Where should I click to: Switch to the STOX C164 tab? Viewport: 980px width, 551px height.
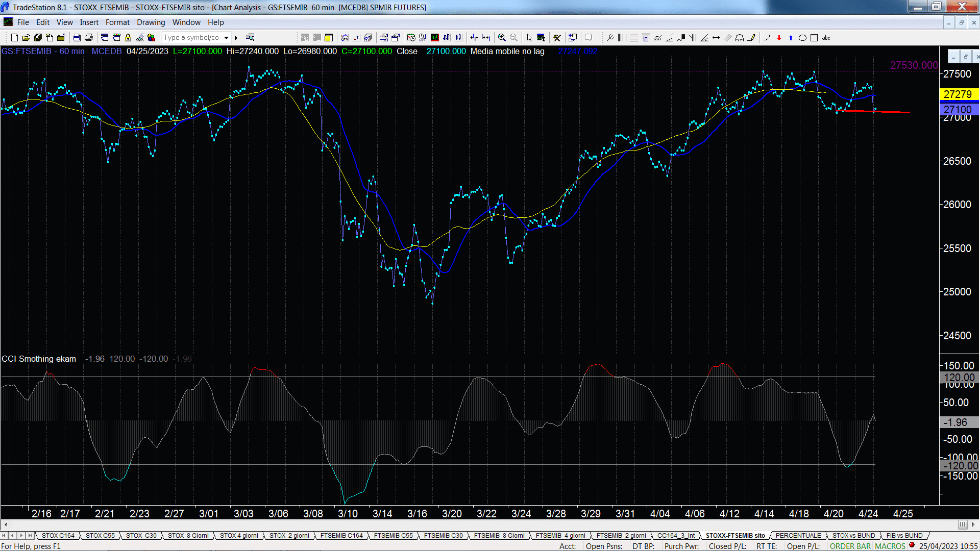(x=58, y=535)
